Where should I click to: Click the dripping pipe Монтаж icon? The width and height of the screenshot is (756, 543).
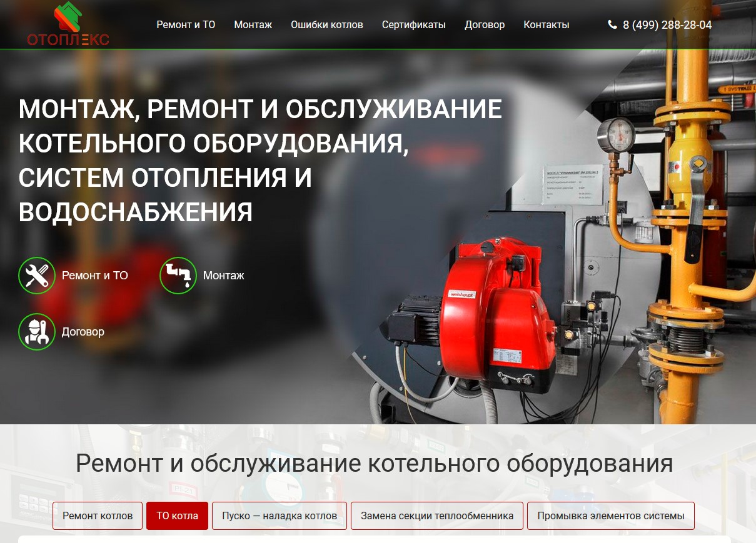178,276
